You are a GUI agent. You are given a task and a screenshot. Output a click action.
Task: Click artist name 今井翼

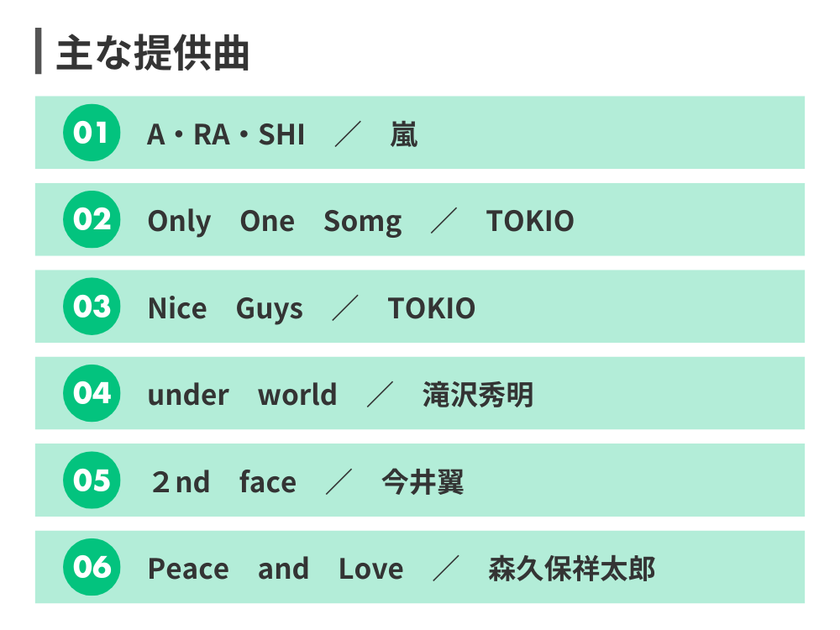coord(423,481)
